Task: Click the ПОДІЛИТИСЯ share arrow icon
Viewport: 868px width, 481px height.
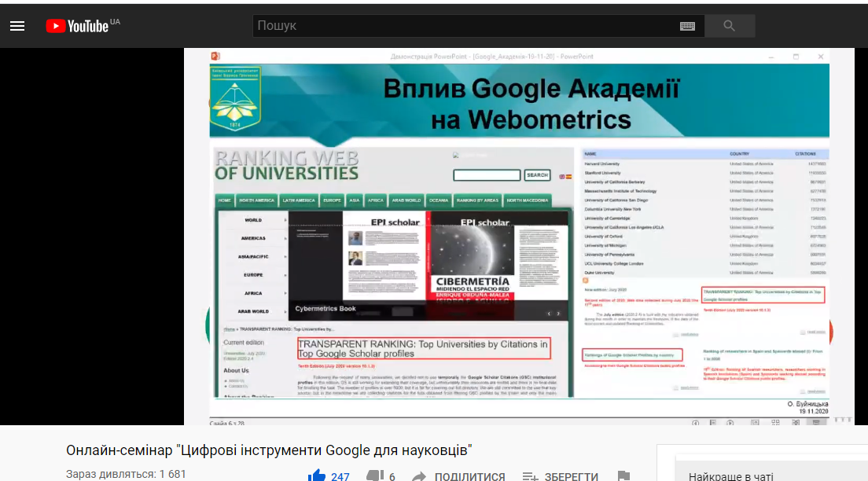Action: [x=419, y=476]
